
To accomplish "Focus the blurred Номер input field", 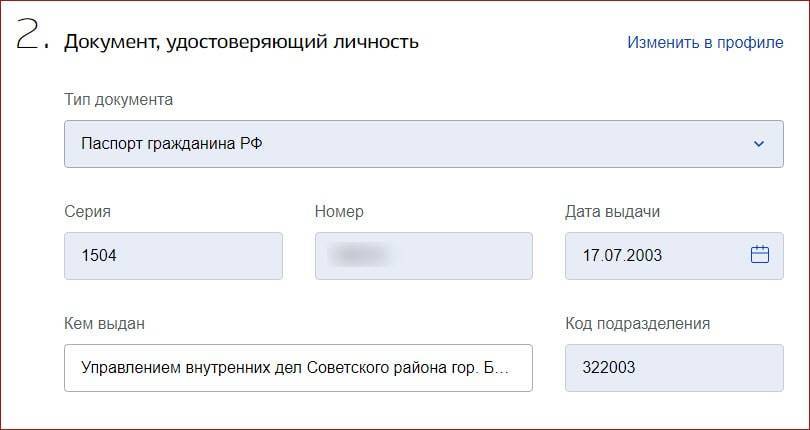I will tap(423, 256).
